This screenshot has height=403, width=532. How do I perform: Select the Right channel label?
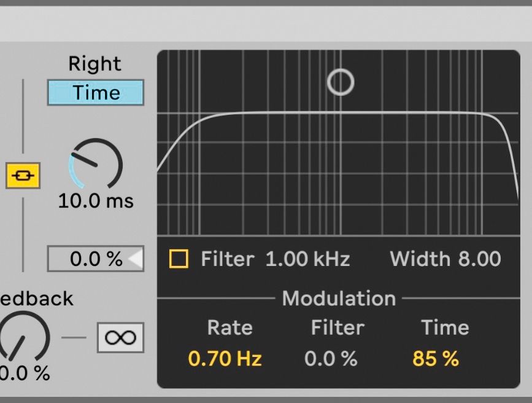pos(95,63)
